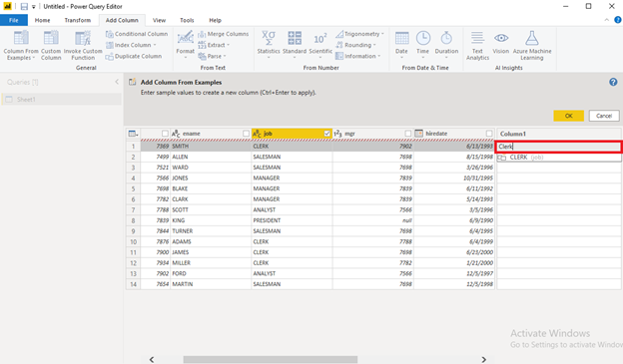The height and width of the screenshot is (364, 623).
Task: Switch to the View tab
Action: click(x=159, y=20)
